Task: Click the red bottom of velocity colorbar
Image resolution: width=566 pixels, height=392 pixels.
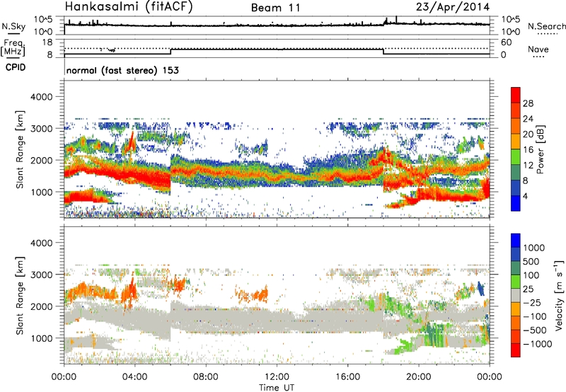Action: 516,350
